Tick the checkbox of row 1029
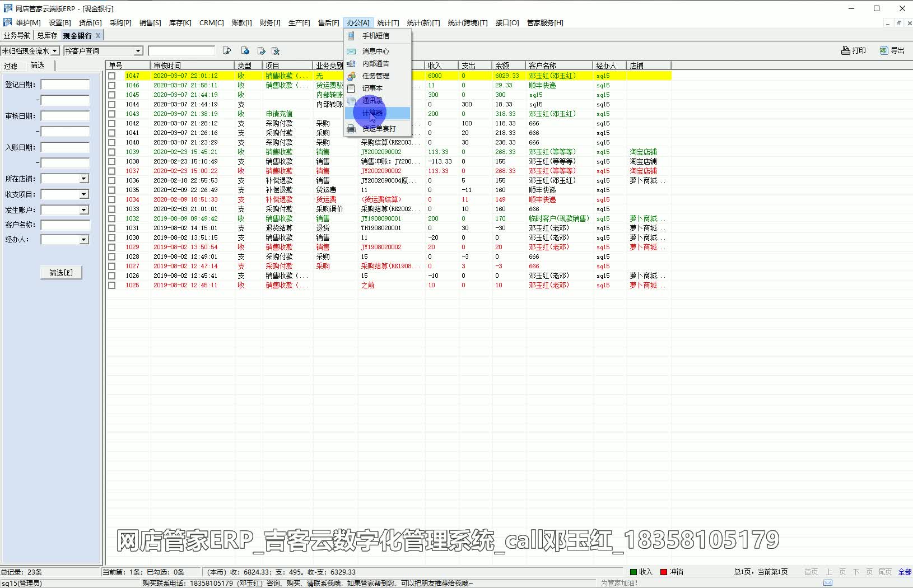 tap(112, 247)
